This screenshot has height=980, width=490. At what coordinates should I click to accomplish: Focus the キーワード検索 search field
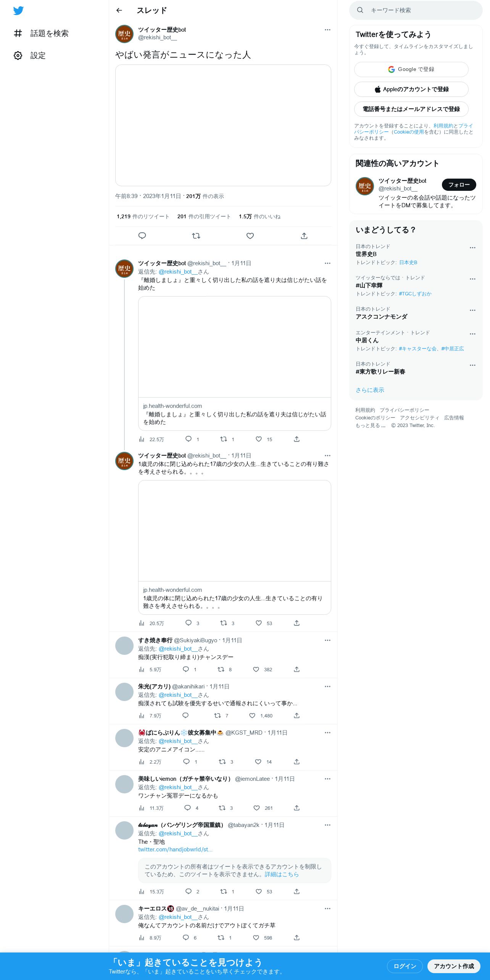point(416,10)
